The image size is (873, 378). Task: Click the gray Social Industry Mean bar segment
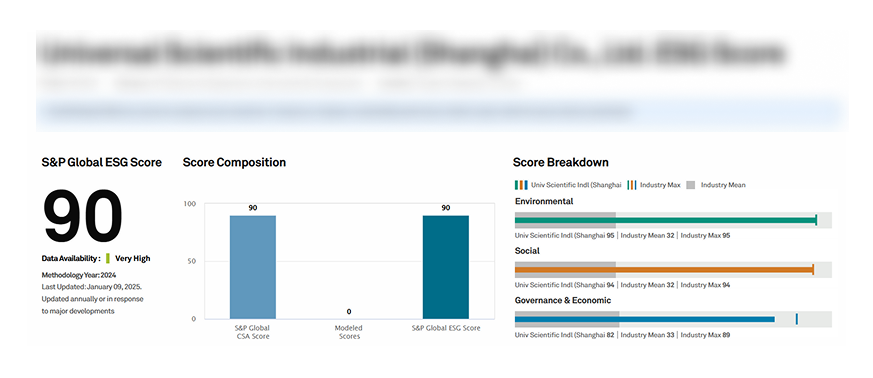click(565, 270)
